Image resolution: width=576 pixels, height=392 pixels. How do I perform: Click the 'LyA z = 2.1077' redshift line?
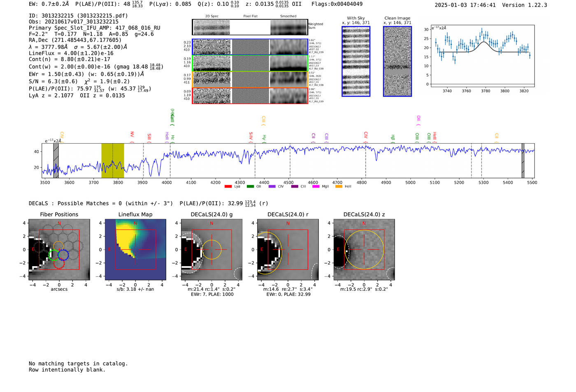pyautogui.click(x=51, y=95)
